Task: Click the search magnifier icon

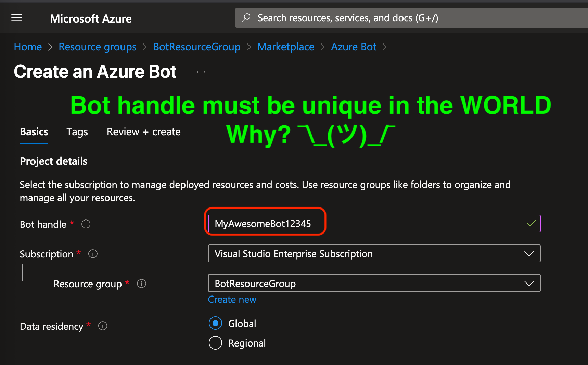Action: [246, 18]
